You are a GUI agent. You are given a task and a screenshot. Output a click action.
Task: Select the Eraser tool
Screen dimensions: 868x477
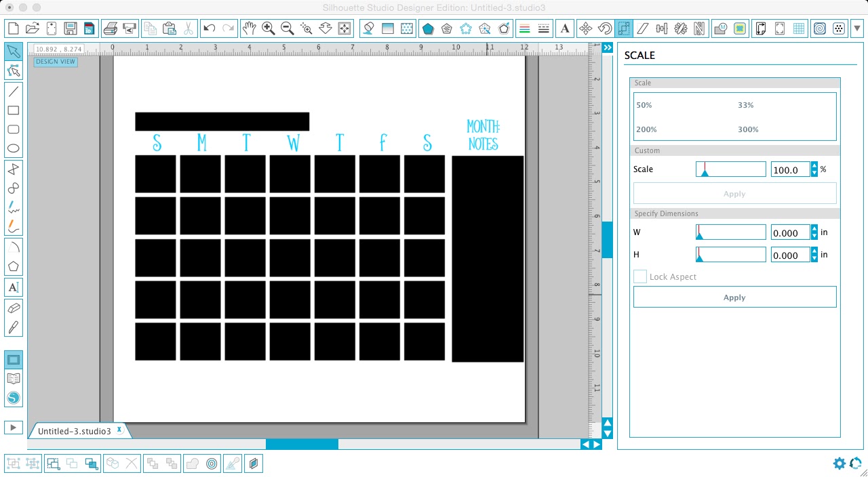[x=14, y=308]
